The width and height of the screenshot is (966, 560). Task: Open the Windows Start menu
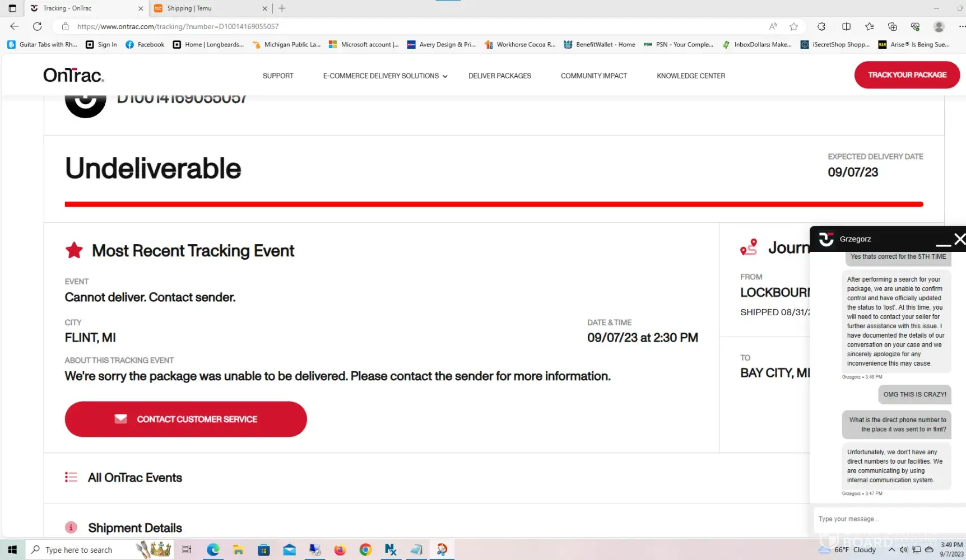[12, 550]
